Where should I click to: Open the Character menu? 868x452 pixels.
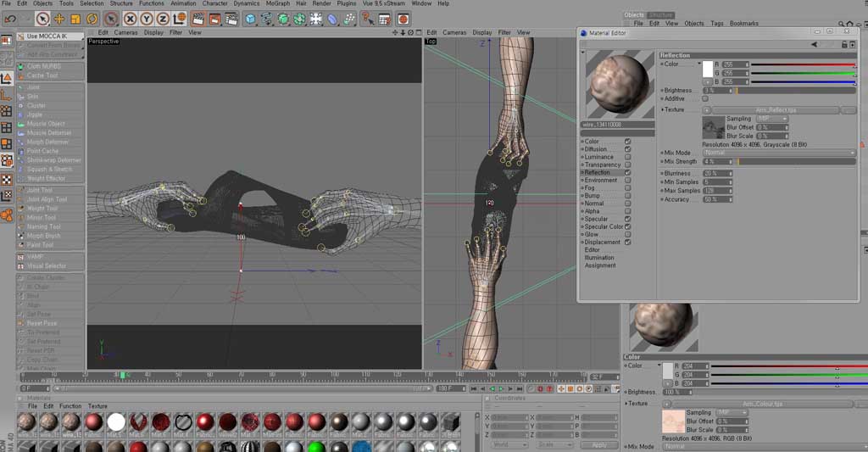(x=214, y=3)
